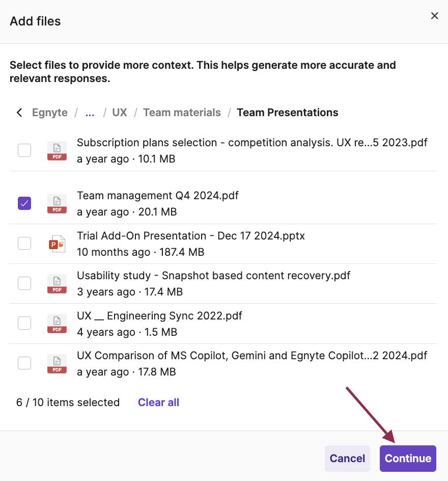Click the Team Presentations breadcrumb
Screen dimensions: 448x481
(x=287, y=113)
